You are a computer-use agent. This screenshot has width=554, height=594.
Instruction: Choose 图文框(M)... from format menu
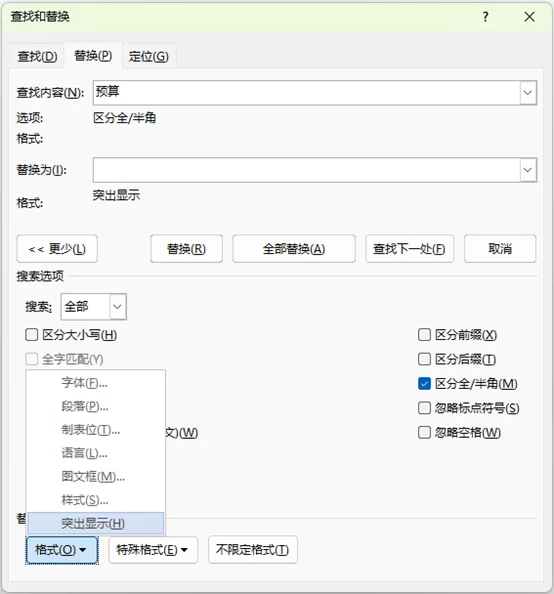coord(95,477)
